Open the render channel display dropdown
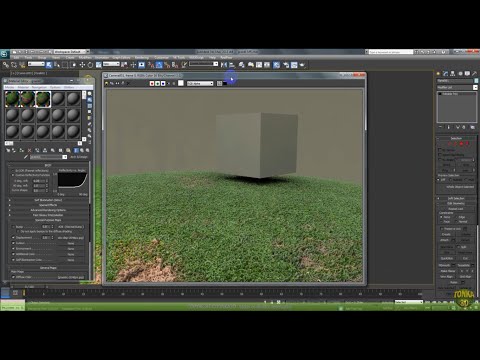Screen dimensions: 480x360 [x=200, y=83]
